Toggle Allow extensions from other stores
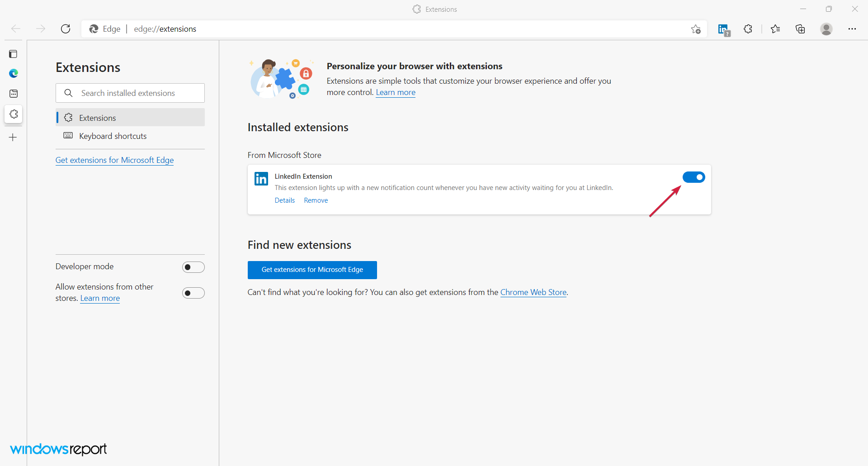Viewport: 868px width, 466px height. [x=193, y=293]
